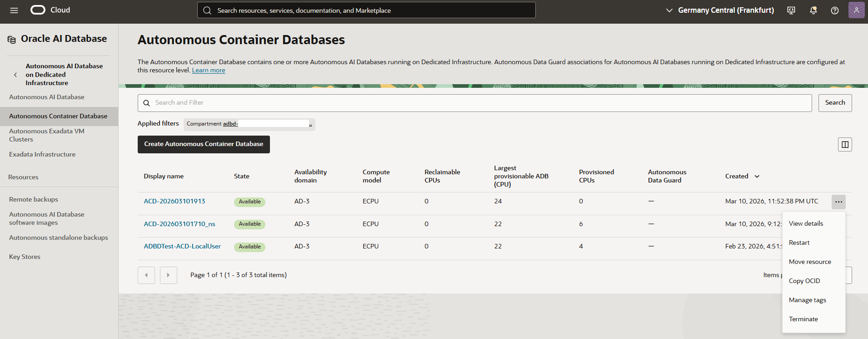Screen dimensions: 868x339
Task: Click the Available status badge for ADBDTest-ACD-LocalUser
Action: [x=249, y=247]
